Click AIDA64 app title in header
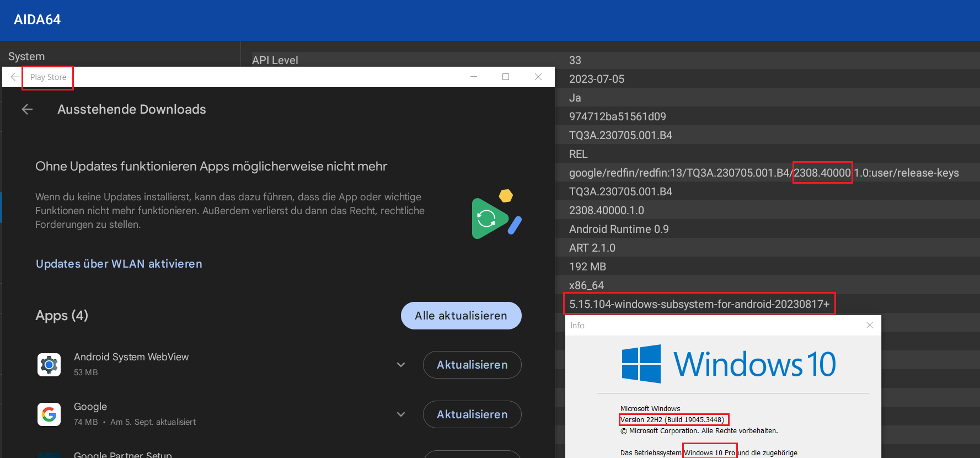 38,20
